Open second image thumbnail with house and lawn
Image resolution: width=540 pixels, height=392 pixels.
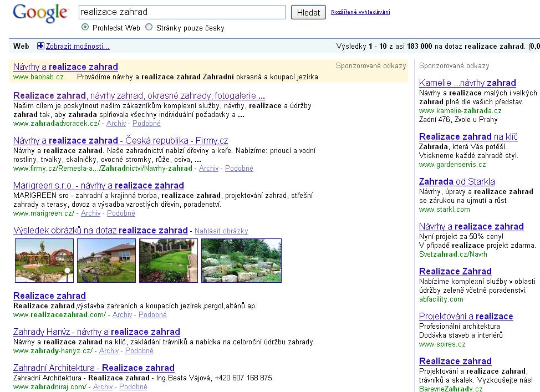(106, 261)
